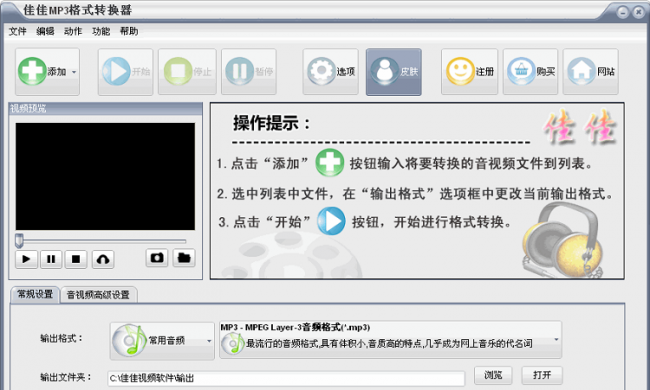Open the 帮助 menu
This screenshot has height=390, width=650.
(x=129, y=31)
